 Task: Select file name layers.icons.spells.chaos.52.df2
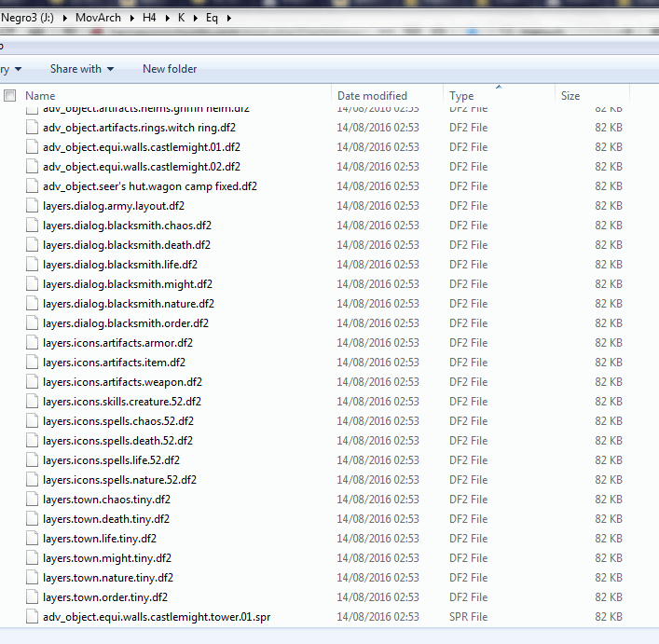point(118,421)
